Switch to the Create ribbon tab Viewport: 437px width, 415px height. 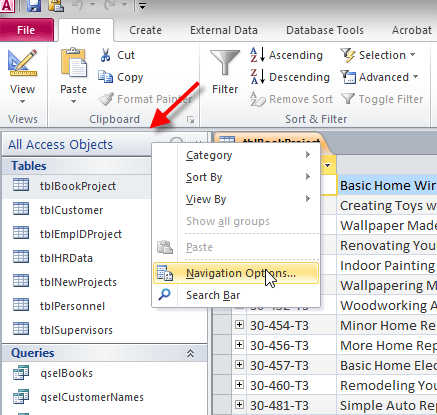[145, 30]
